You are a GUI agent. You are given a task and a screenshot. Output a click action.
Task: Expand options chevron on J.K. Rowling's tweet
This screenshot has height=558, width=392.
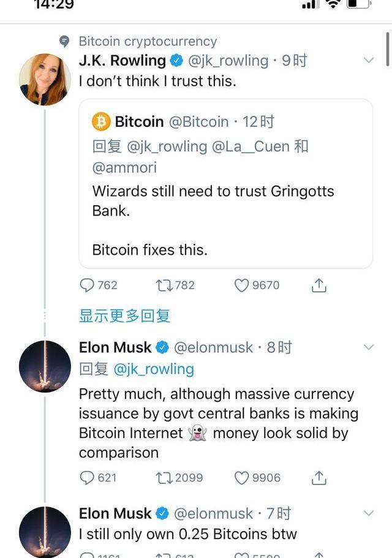click(369, 60)
